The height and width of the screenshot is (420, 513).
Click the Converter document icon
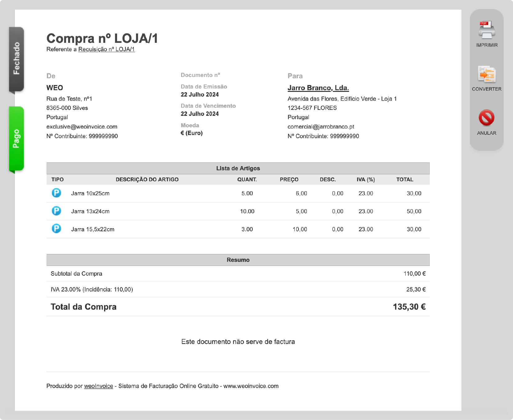click(487, 75)
